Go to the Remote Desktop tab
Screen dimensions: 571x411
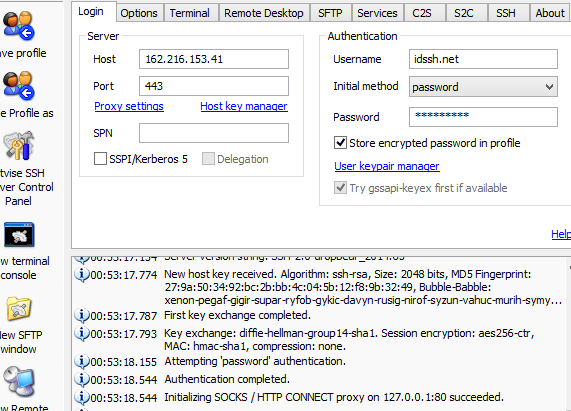point(264,13)
